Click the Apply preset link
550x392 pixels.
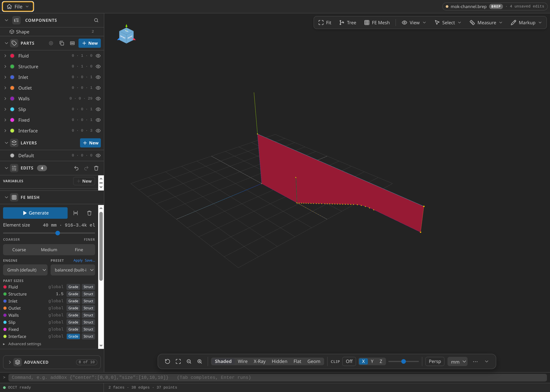click(78, 260)
